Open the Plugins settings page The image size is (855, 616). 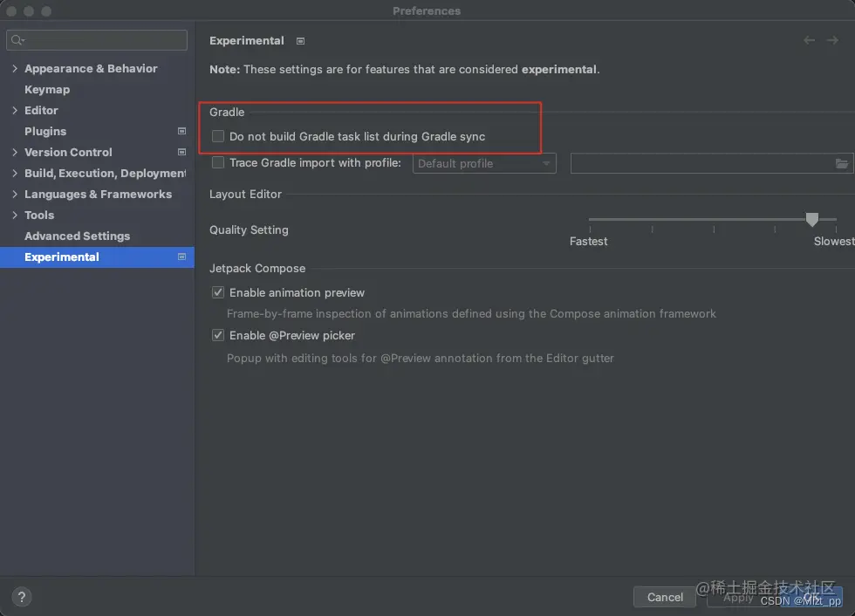(45, 132)
